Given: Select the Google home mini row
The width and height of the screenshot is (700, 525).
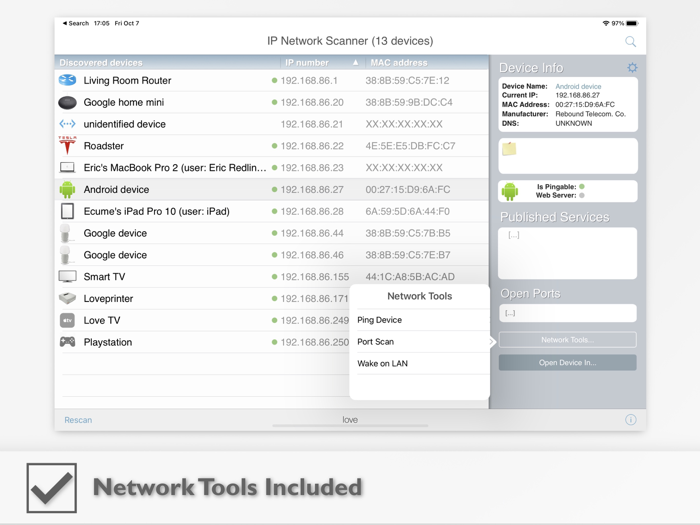Looking at the screenshot, I should (272, 102).
